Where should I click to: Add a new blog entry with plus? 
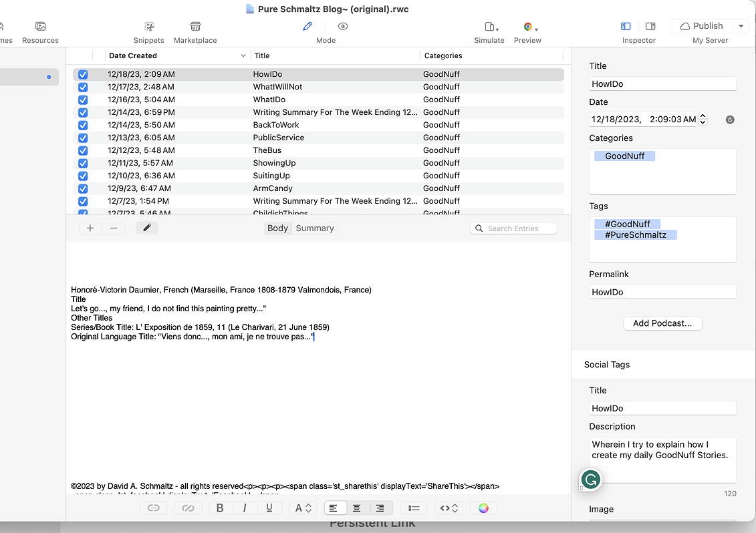(x=90, y=228)
